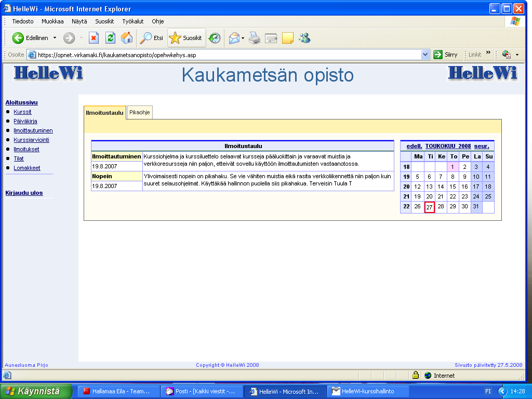Screen dimensions: 532x399
Task: Click the tray expand arrow near clock
Action: pos(502,392)
